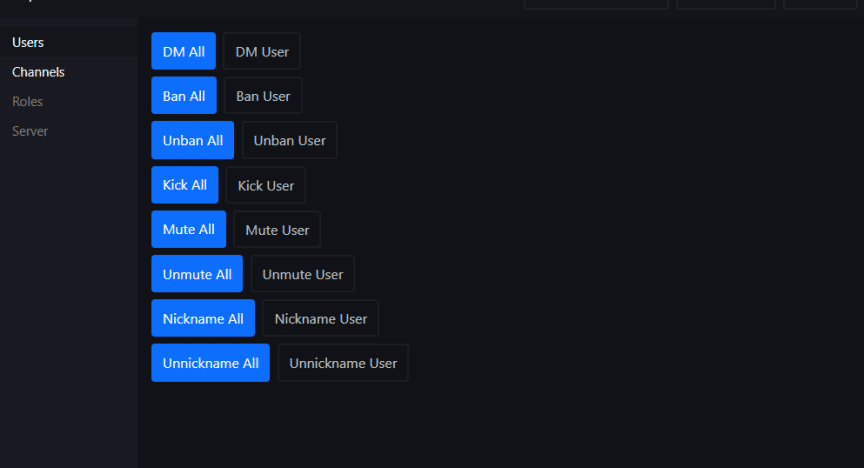This screenshot has height=468, width=864.
Task: Hit the Unnickname All button
Action: pos(210,363)
